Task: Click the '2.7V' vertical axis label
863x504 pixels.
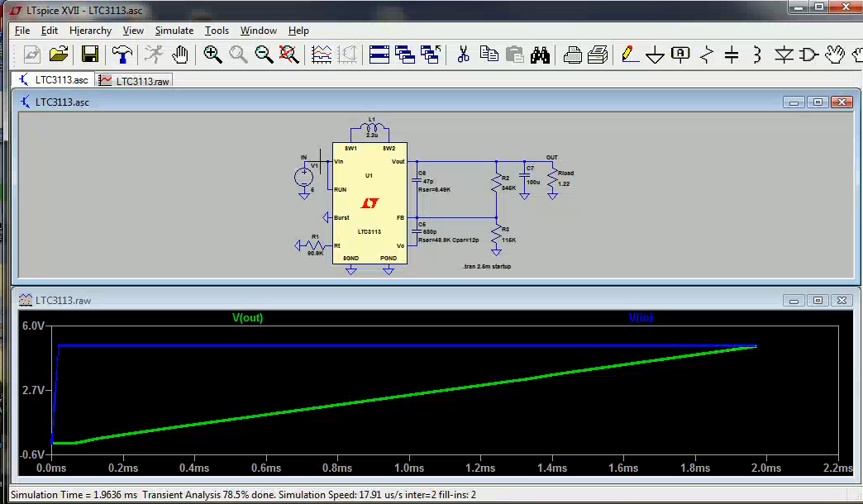Action: (x=33, y=390)
